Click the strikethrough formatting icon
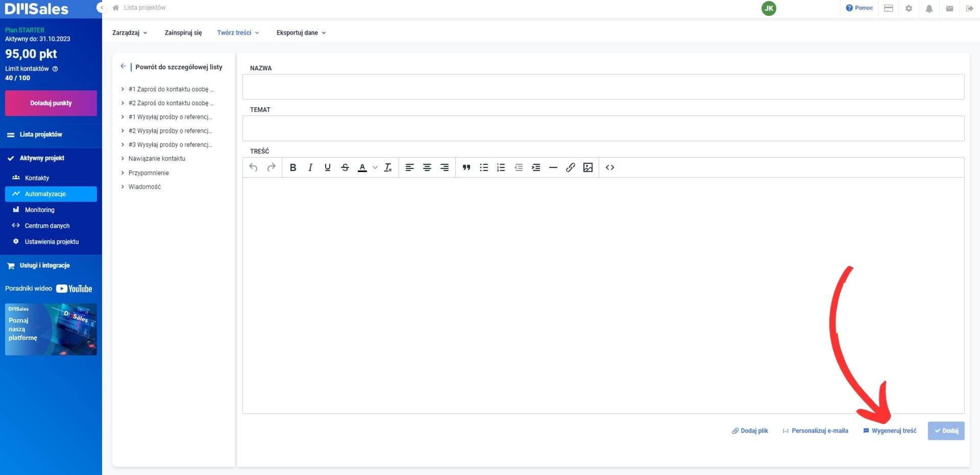Image resolution: width=980 pixels, height=475 pixels. [345, 168]
